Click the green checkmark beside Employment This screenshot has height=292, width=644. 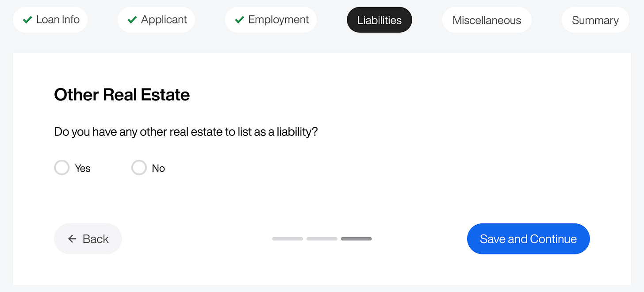point(239,20)
